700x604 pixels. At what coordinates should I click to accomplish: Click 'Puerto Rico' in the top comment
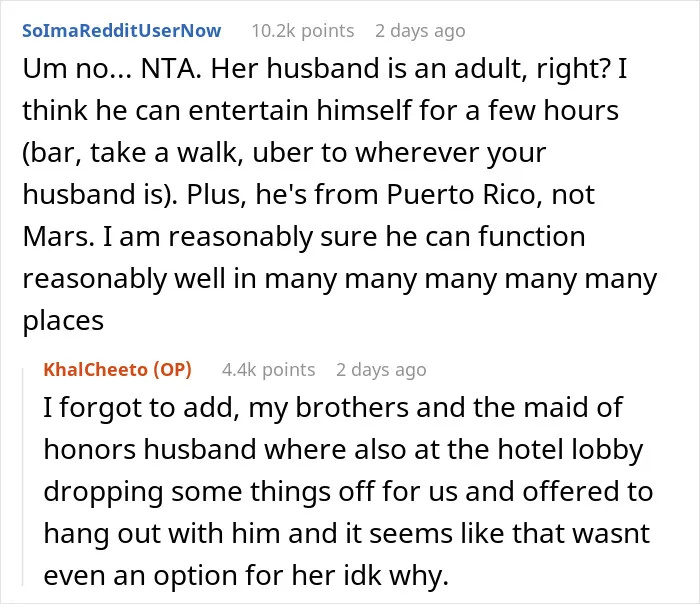[x=461, y=195]
